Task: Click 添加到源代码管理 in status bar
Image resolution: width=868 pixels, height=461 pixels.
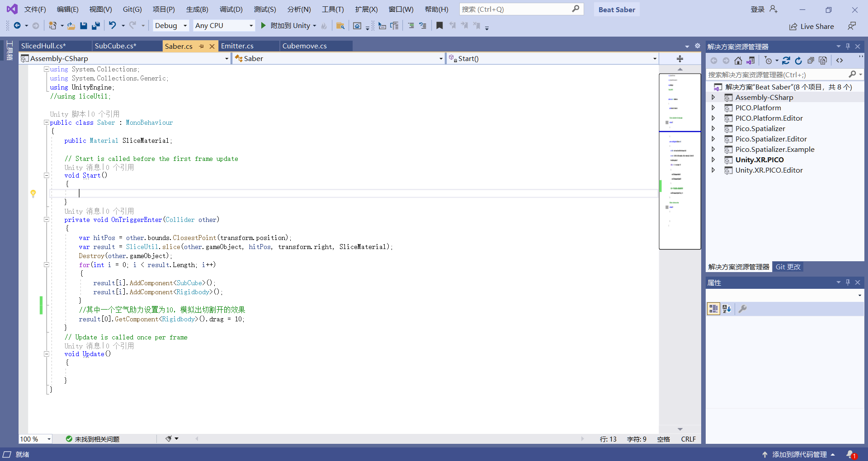Action: click(799, 454)
